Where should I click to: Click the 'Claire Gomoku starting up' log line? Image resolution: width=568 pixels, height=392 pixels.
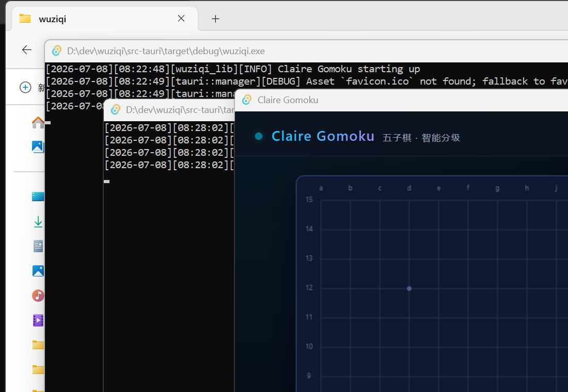point(232,69)
